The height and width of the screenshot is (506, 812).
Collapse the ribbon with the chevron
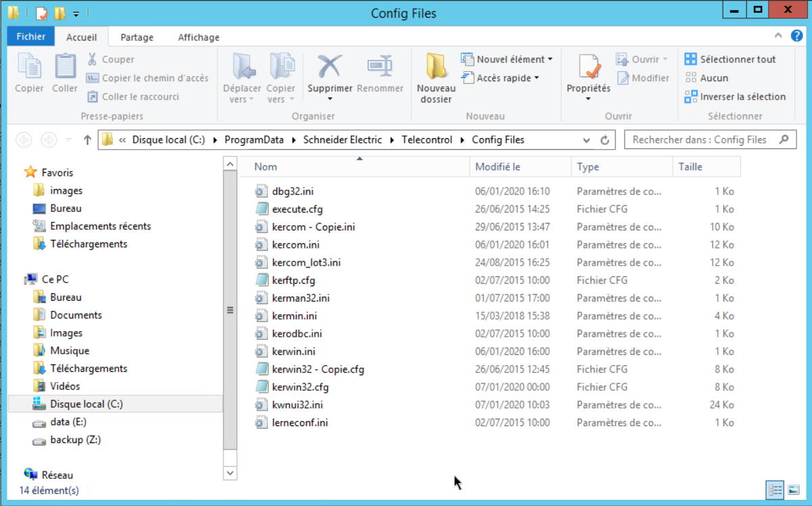click(779, 37)
